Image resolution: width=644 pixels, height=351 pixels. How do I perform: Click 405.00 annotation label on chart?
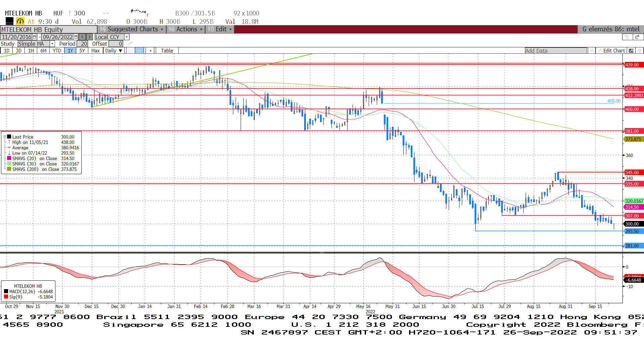pos(614,101)
